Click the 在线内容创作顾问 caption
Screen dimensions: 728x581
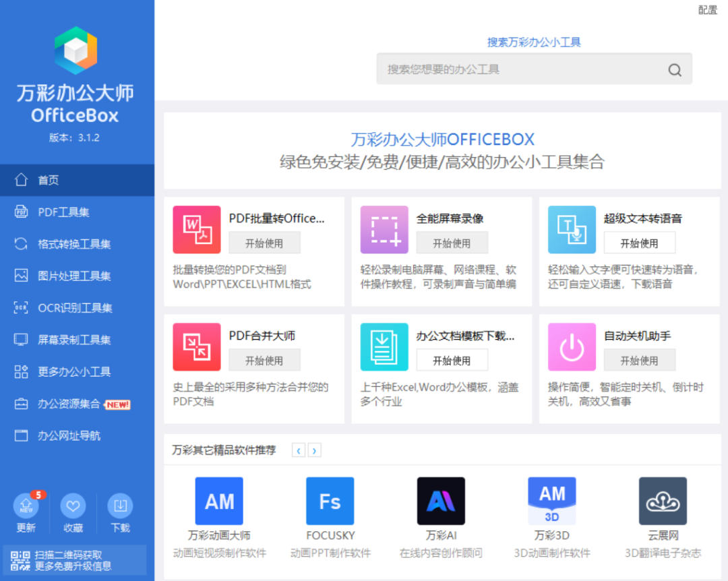[x=441, y=553]
